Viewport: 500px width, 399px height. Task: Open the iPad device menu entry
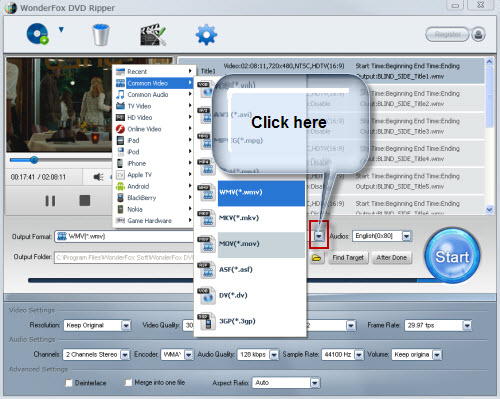coord(154,140)
